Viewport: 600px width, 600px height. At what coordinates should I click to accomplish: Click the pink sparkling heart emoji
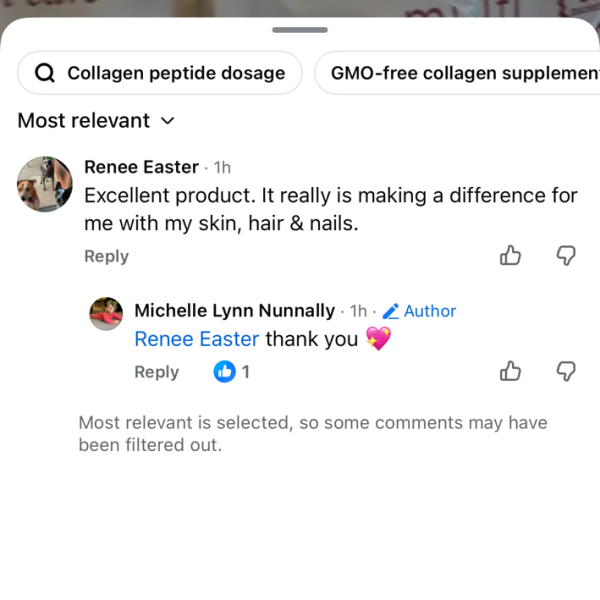pyautogui.click(x=378, y=339)
